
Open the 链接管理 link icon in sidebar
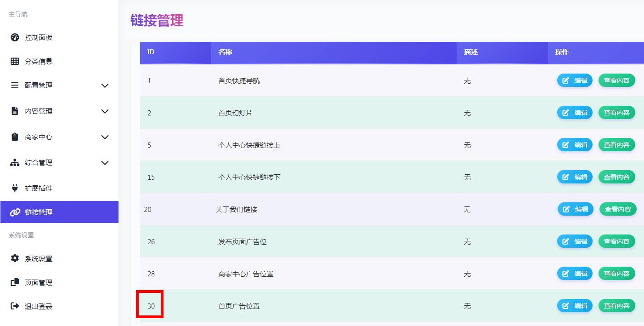(x=14, y=212)
